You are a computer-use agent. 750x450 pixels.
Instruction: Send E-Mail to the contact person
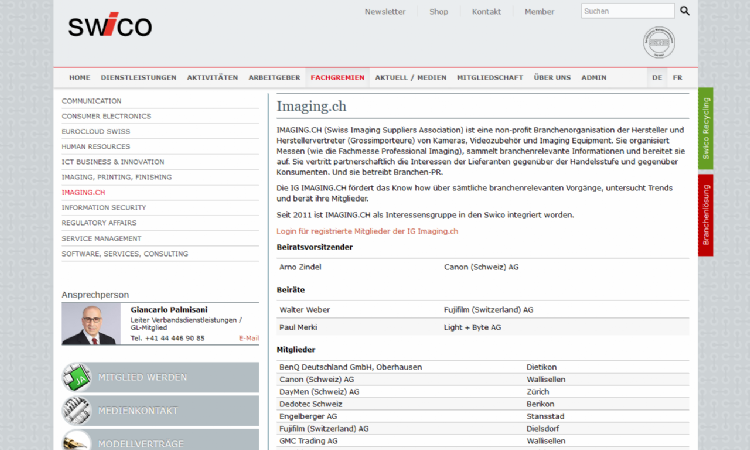tap(249, 338)
